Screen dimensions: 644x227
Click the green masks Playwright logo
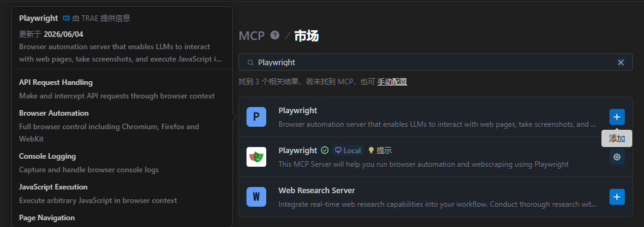click(256, 157)
